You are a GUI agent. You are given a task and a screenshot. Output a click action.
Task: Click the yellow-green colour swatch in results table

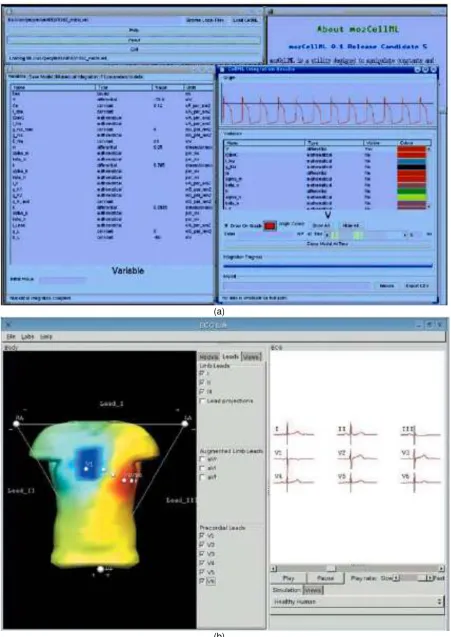tap(411, 197)
